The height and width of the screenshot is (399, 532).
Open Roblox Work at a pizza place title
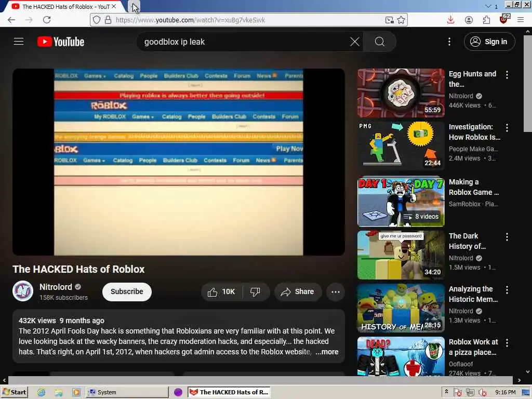tap(473, 347)
